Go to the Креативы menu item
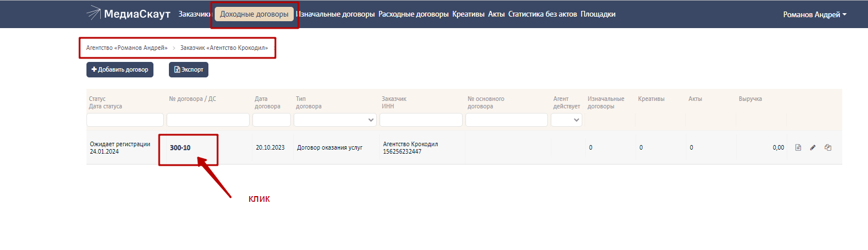Screen dimensions: 868x250 pyautogui.click(x=468, y=14)
